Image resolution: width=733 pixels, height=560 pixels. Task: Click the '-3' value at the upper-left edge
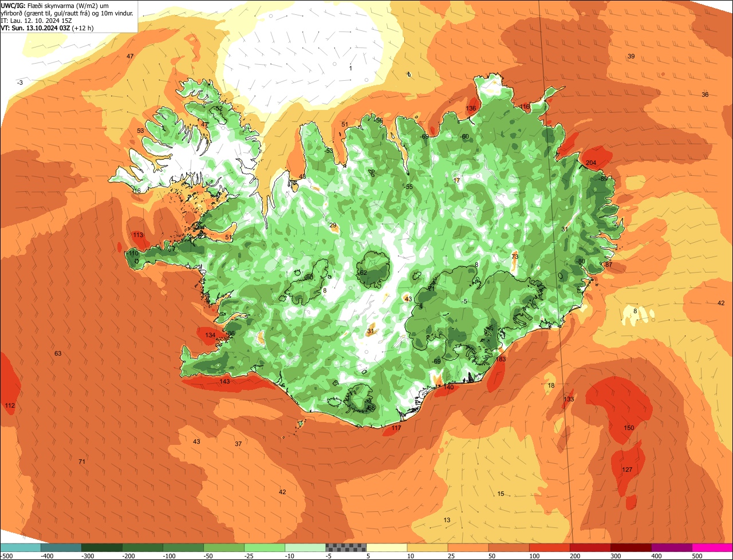(20, 82)
